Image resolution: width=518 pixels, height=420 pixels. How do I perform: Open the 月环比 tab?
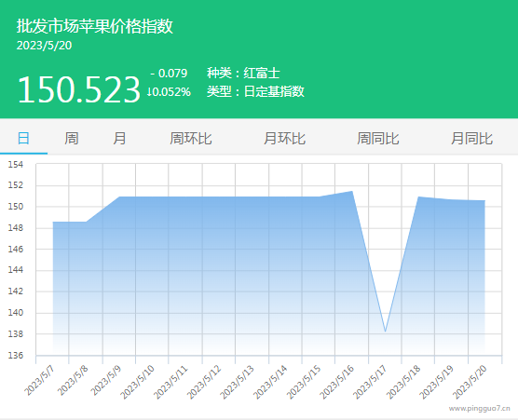284,138
